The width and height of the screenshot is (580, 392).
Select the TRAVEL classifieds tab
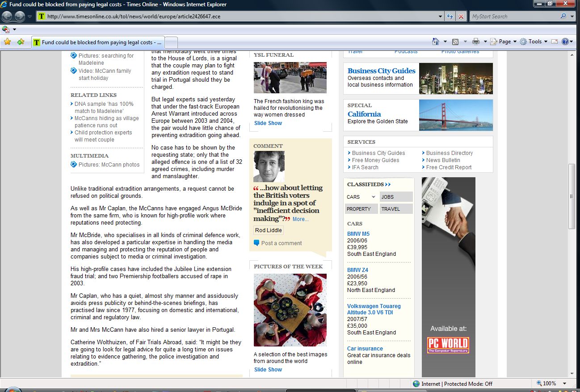tap(396, 209)
